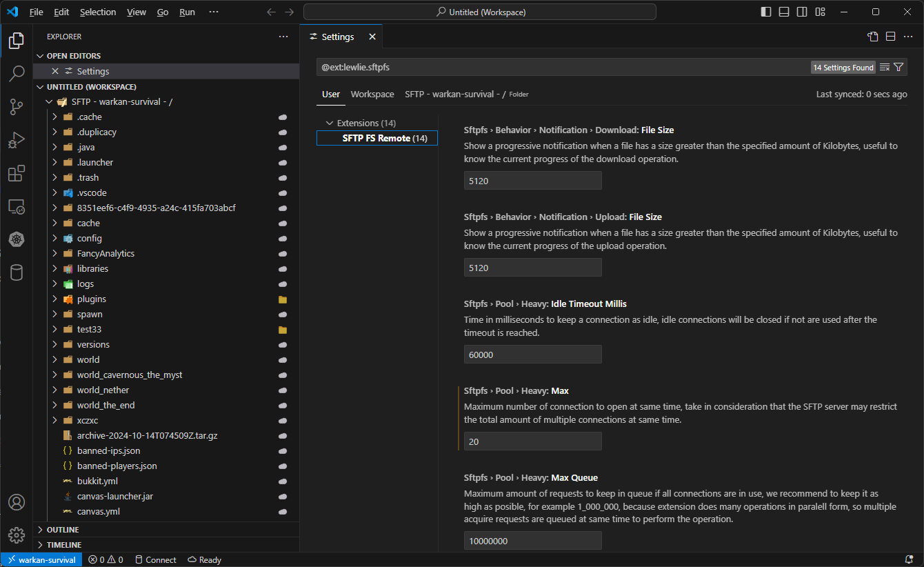Open the Explorer view in activity bar

pyautogui.click(x=17, y=41)
